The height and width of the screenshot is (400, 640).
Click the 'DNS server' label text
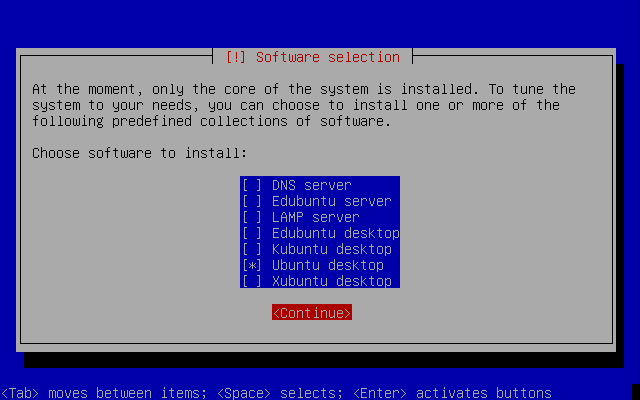coord(311,185)
